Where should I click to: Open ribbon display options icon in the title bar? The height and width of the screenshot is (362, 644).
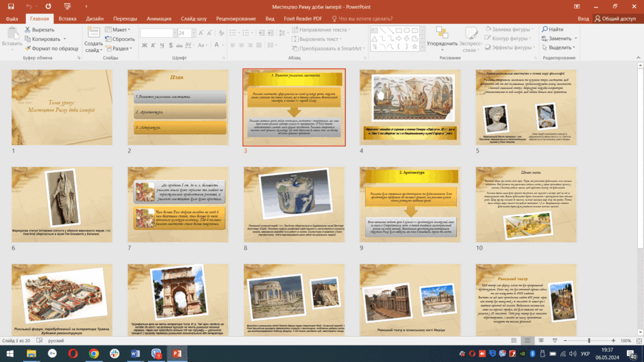pos(577,7)
